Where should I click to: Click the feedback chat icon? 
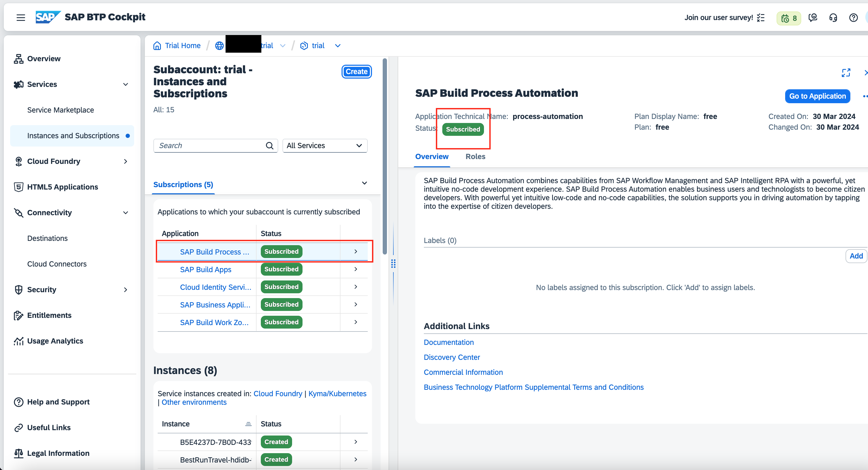[x=813, y=18]
